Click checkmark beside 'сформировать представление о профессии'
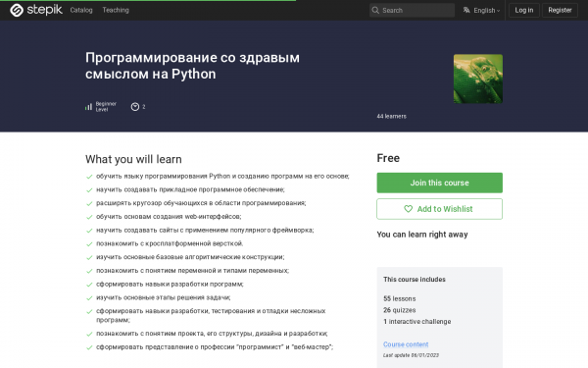This screenshot has height=368, width=588. pos(89,347)
